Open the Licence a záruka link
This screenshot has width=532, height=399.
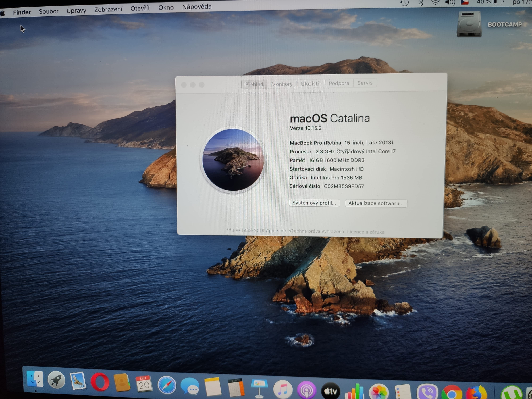pyautogui.click(x=366, y=232)
